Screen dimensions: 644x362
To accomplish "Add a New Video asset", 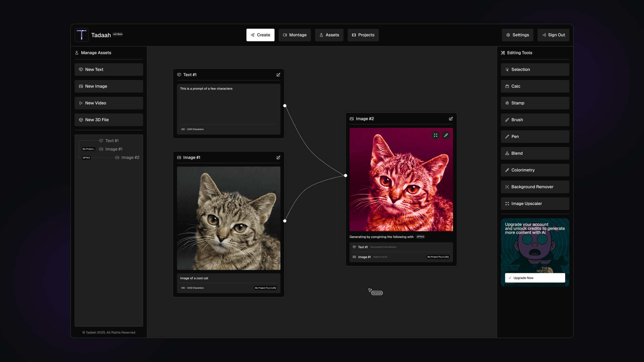I will [x=109, y=103].
